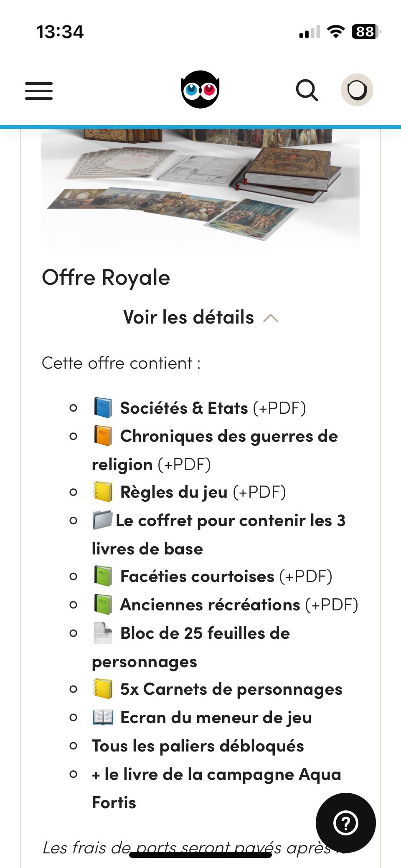Open the Offre Royale product image

[x=200, y=189]
